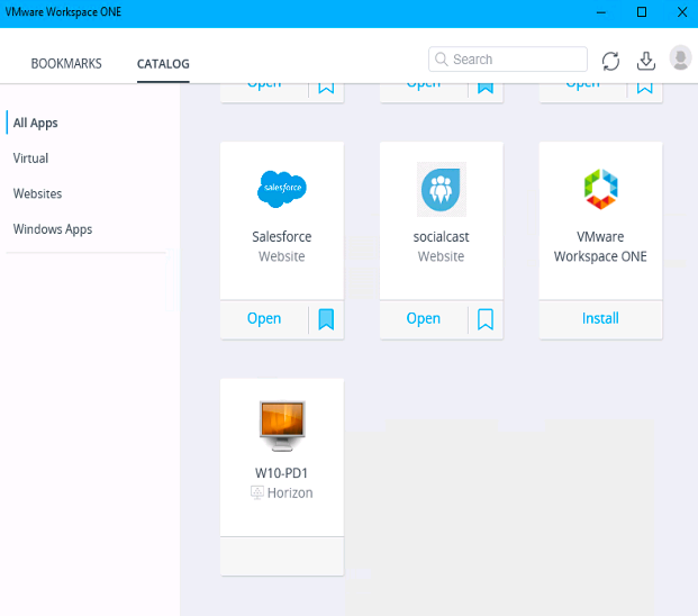Install VMware Workspace ONE
The width and height of the screenshot is (698, 616).
pos(601,319)
